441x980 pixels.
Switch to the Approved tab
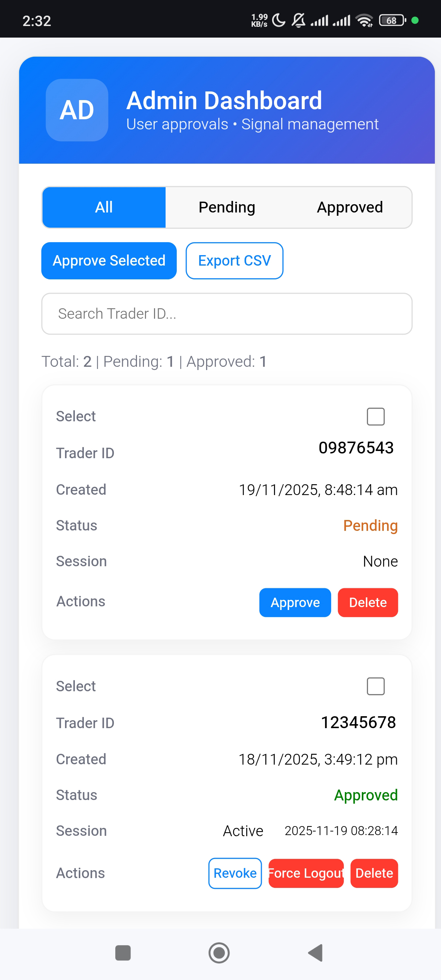point(350,207)
